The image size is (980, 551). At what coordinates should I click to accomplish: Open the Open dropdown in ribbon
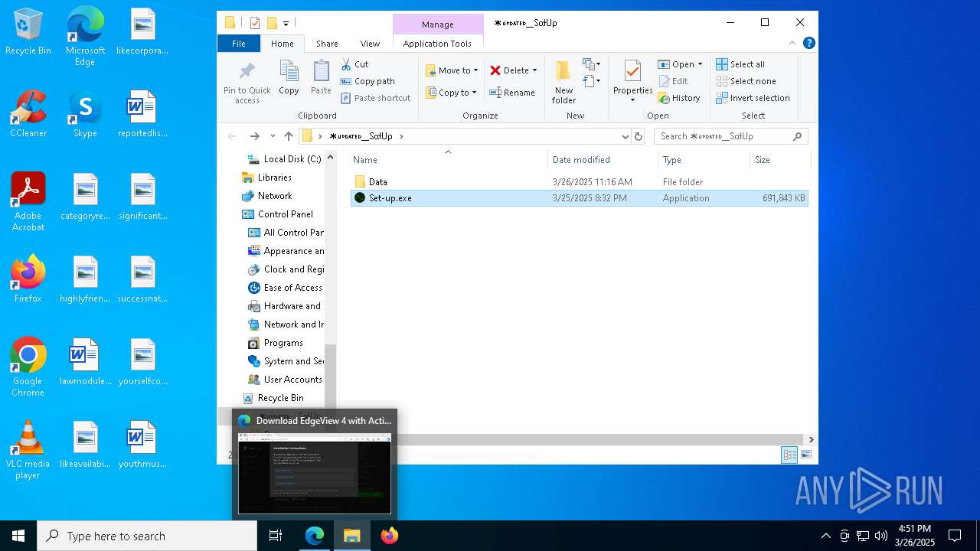(x=680, y=64)
